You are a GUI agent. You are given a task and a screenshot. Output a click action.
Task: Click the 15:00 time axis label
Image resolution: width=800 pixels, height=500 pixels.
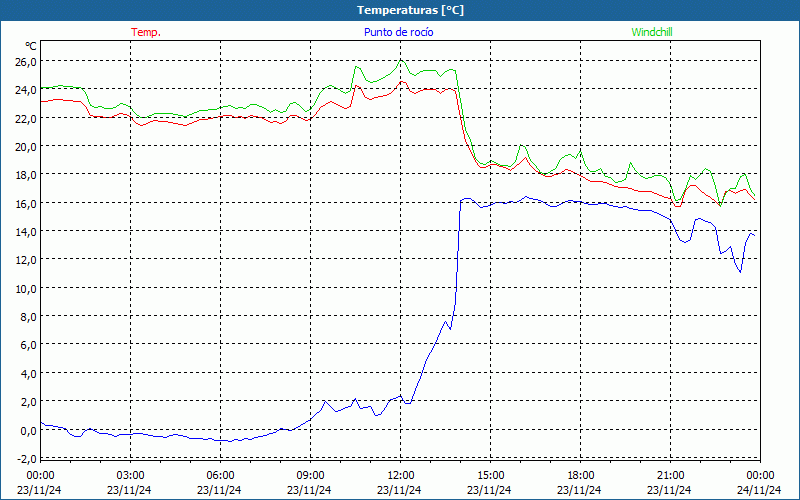(x=490, y=476)
